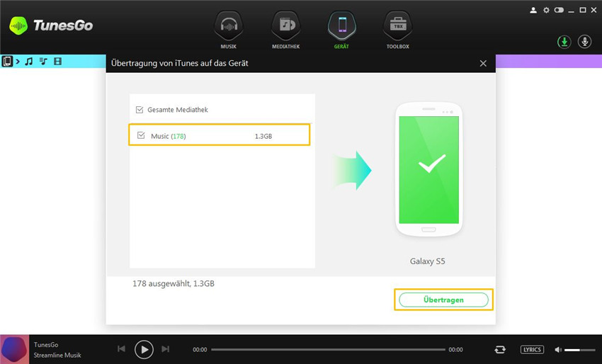Open the Mediathek section

click(x=285, y=30)
